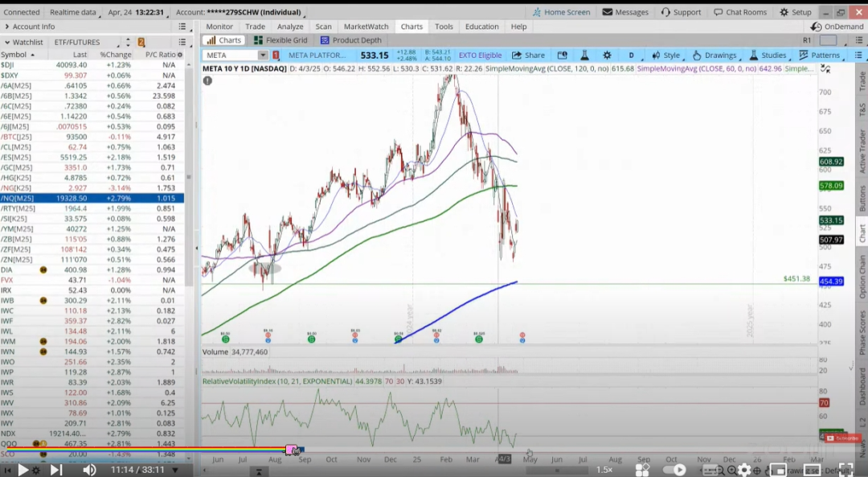Open the flask icon beside Share

(584, 55)
